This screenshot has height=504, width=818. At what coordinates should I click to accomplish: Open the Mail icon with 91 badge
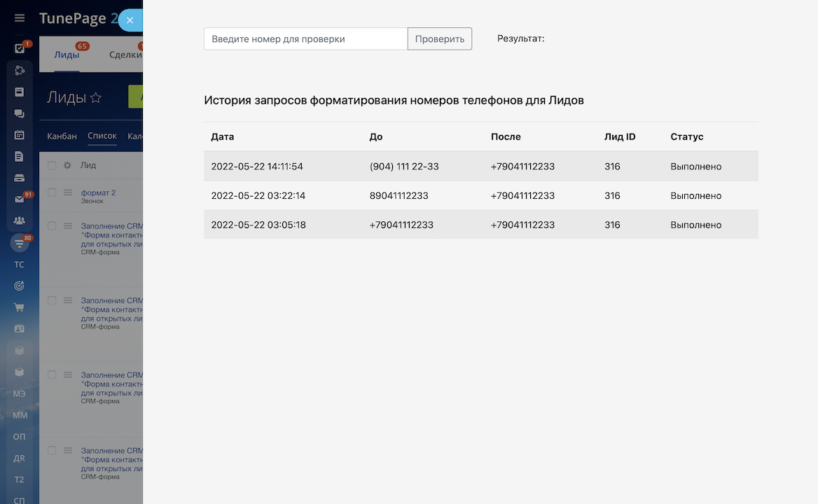(20, 199)
